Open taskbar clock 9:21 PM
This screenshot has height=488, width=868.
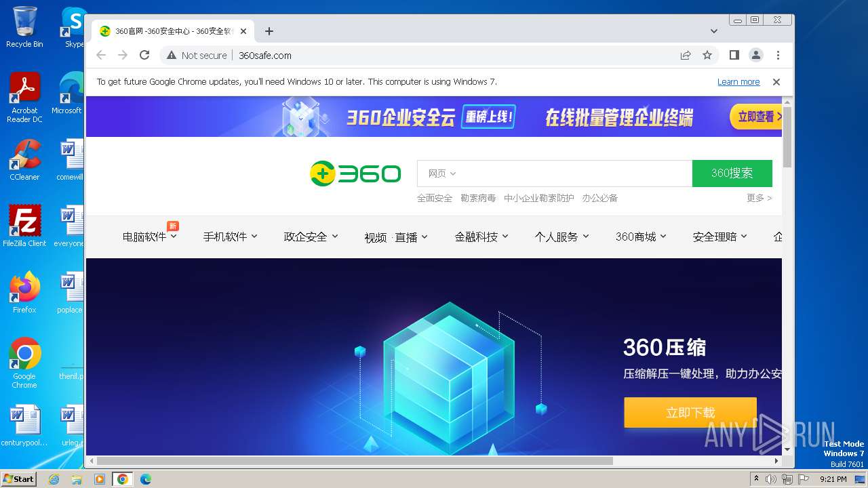pyautogui.click(x=833, y=479)
